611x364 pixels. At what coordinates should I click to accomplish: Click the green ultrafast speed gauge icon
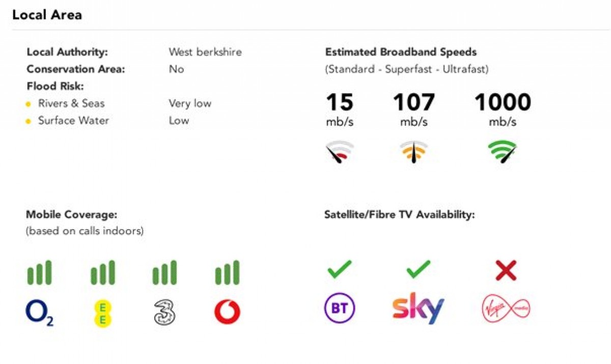[503, 152]
